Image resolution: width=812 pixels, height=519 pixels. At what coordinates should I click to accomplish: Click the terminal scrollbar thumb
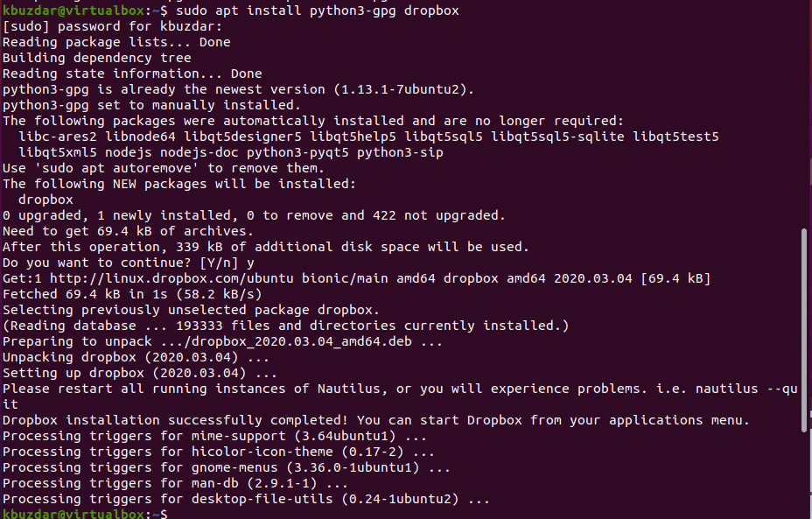[805, 329]
